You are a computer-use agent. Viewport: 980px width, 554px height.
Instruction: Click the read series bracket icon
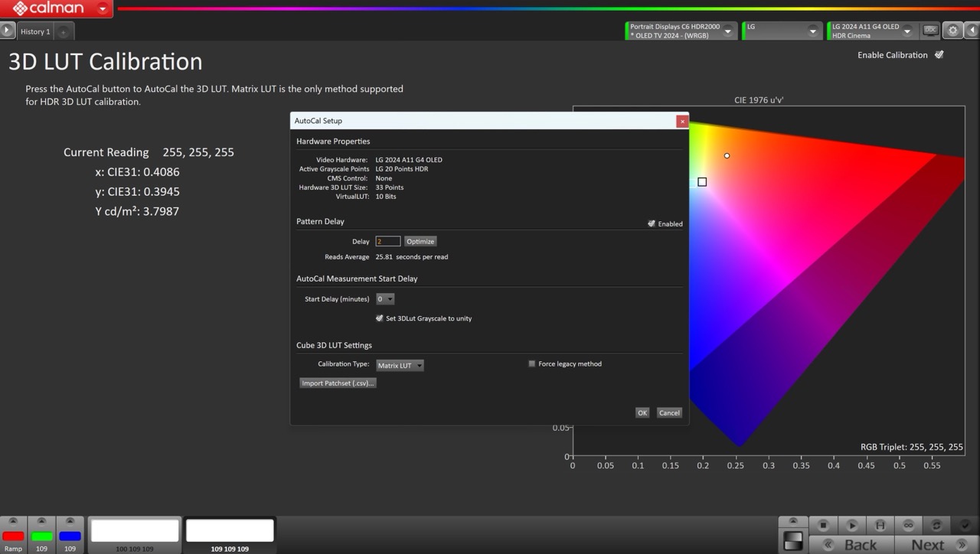pyautogui.click(x=880, y=525)
